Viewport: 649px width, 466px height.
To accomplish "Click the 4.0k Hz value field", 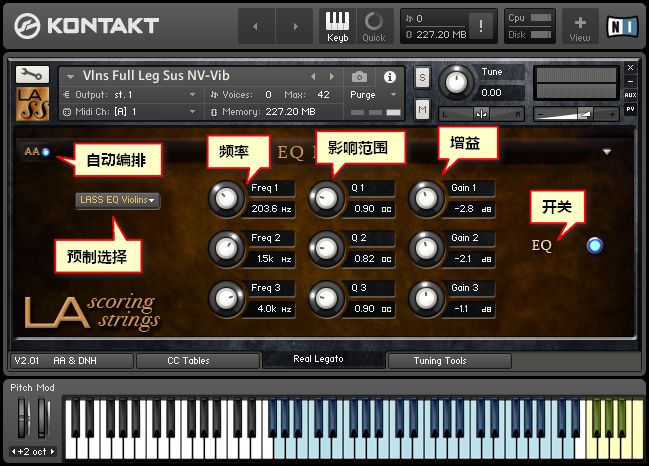I will 271,309.
